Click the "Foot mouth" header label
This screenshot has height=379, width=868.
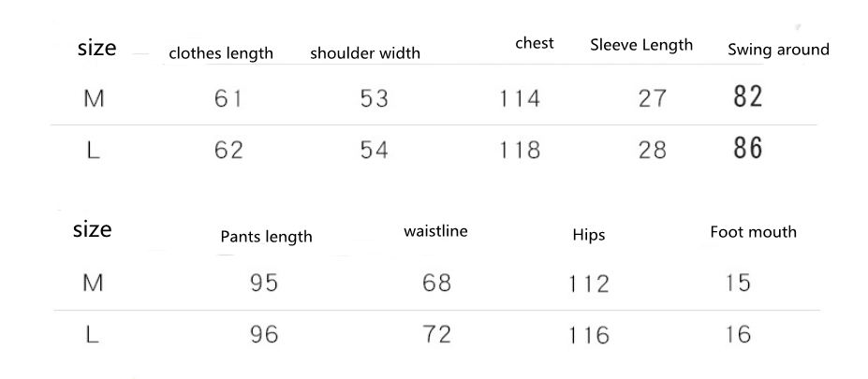[753, 231]
